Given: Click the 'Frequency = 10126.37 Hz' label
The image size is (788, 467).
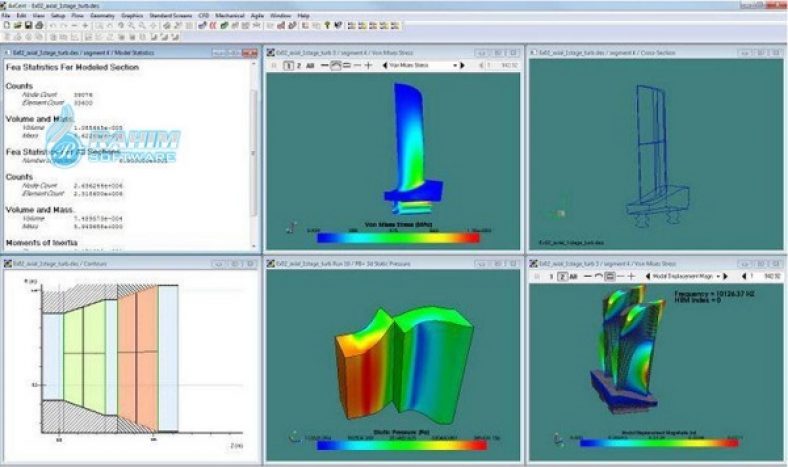Looking at the screenshot, I should (x=714, y=294).
